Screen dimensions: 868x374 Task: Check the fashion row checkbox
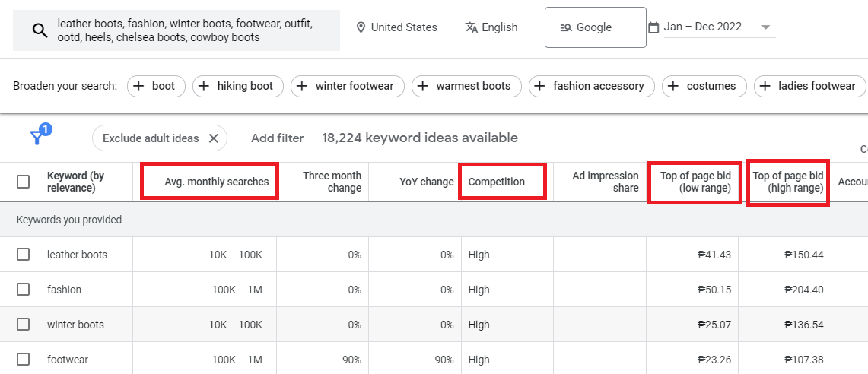(24, 290)
